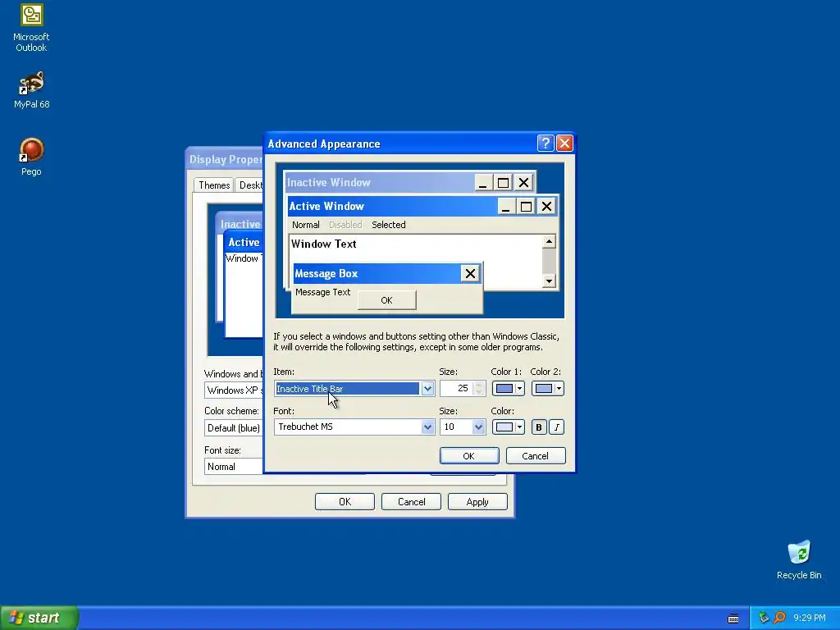Open the Font size Normal combo box
The image size is (840, 630).
(234, 467)
